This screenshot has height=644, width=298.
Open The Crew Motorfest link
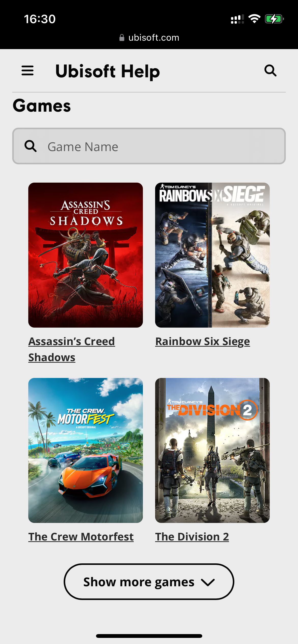coord(81,537)
